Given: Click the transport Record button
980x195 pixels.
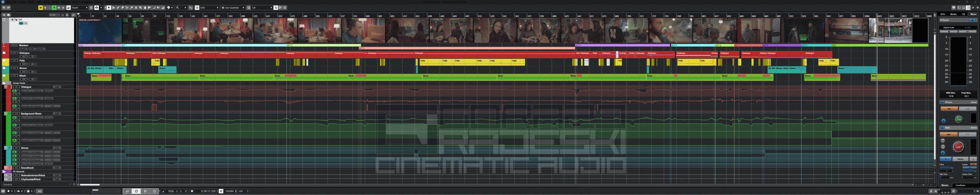Looking at the screenshot, I should (154, 191).
